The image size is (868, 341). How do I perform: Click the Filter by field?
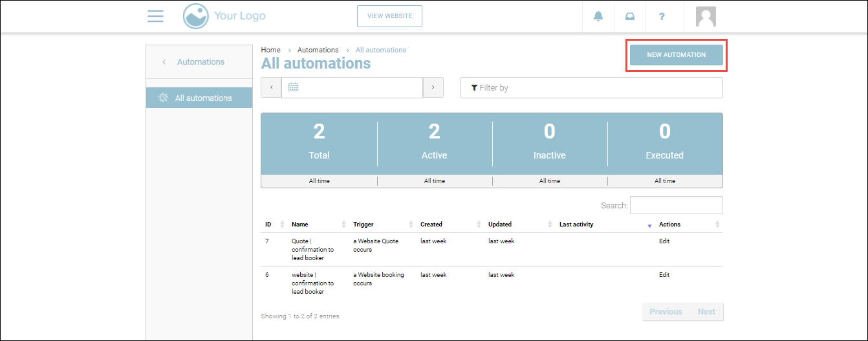pyautogui.click(x=591, y=88)
